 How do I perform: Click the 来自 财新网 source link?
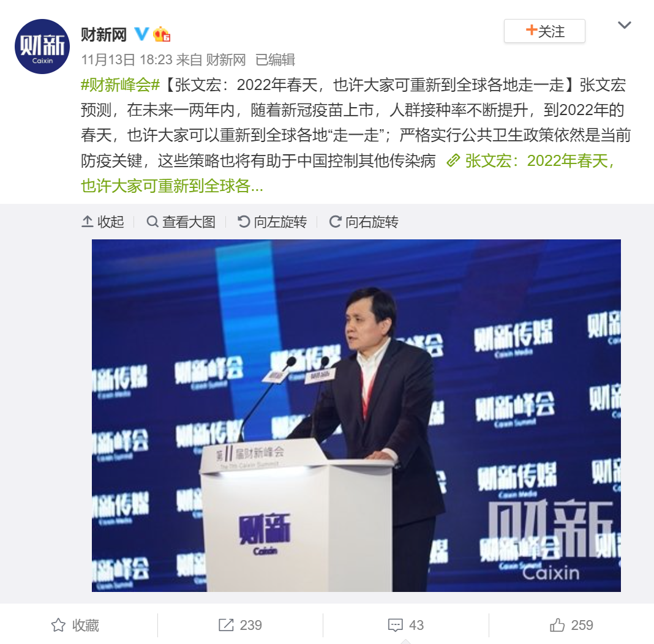tap(211, 59)
